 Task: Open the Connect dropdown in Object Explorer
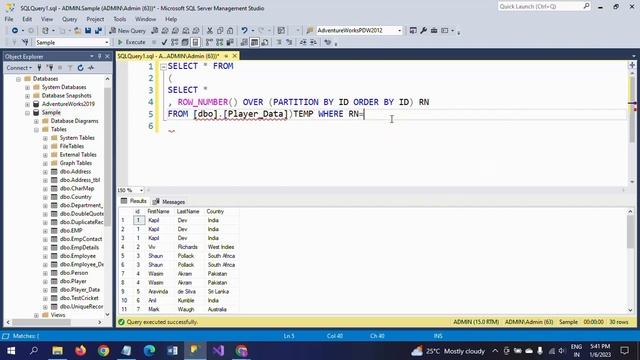(x=19, y=68)
